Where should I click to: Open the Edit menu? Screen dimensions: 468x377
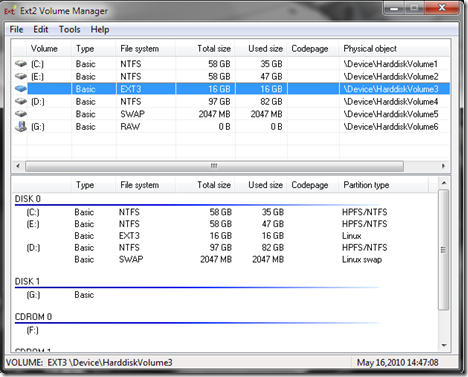click(41, 30)
